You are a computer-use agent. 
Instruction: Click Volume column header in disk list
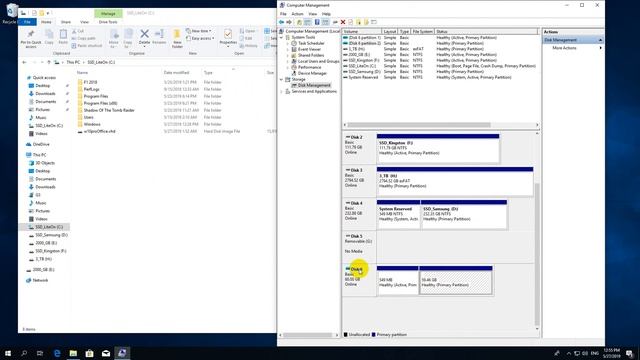coord(362,31)
